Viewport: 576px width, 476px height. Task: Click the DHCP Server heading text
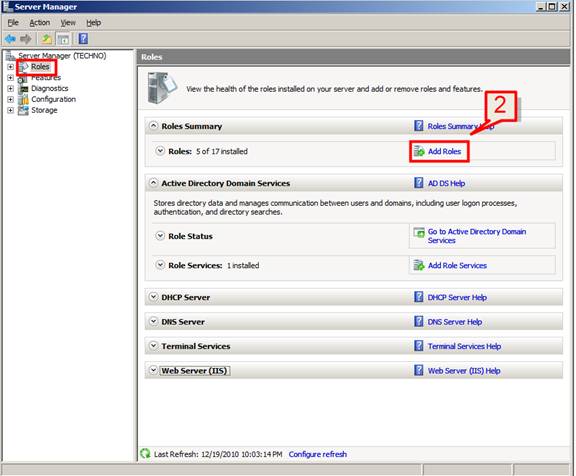click(186, 297)
